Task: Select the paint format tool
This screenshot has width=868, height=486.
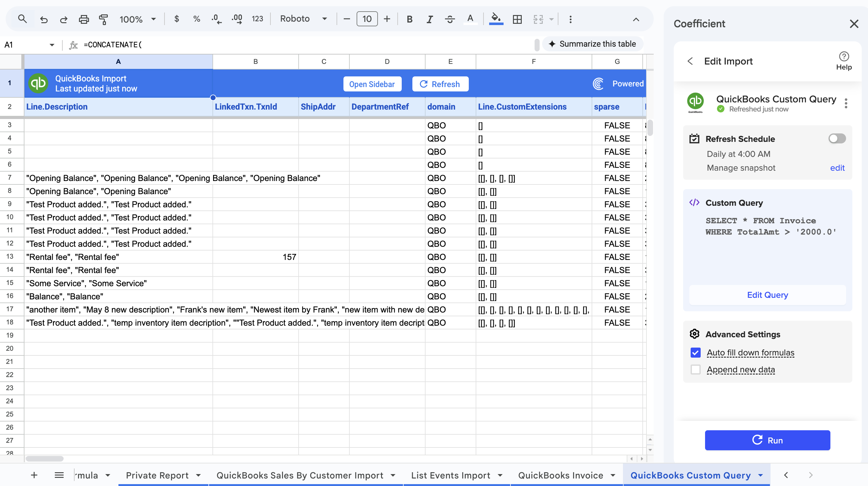Action: coord(103,19)
